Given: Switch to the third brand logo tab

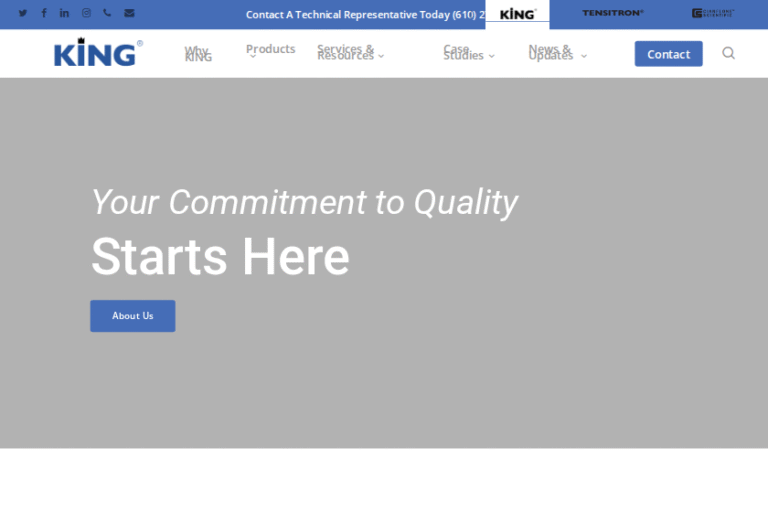Looking at the screenshot, I should pyautogui.click(x=712, y=14).
